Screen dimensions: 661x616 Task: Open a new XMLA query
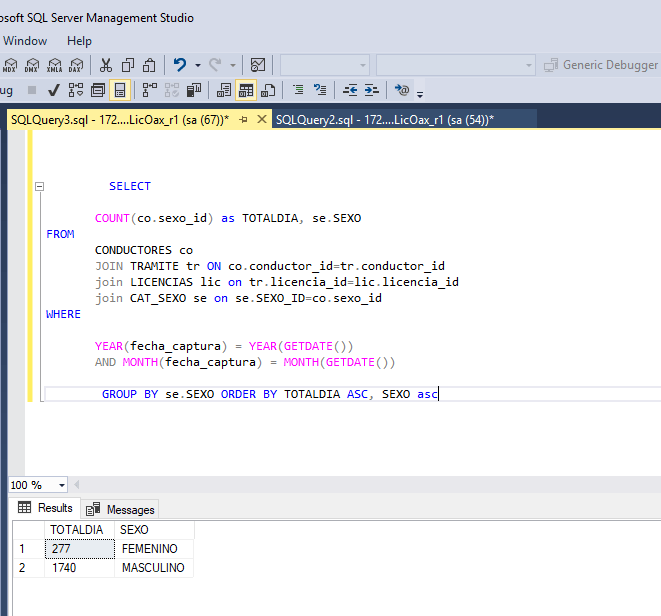[x=54, y=65]
